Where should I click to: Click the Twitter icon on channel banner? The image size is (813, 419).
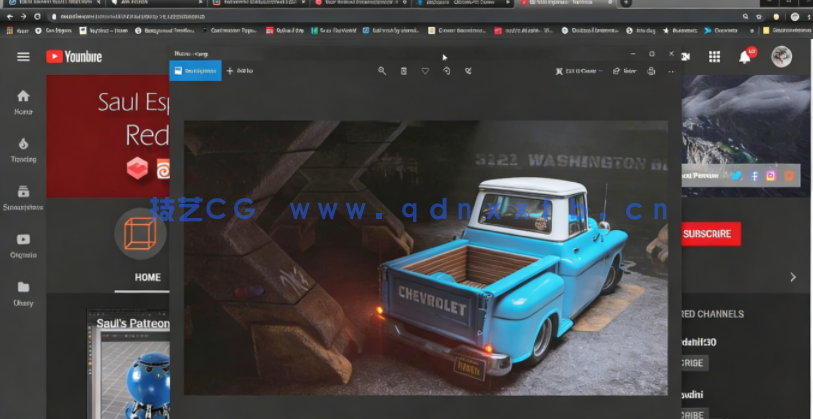coord(737,175)
